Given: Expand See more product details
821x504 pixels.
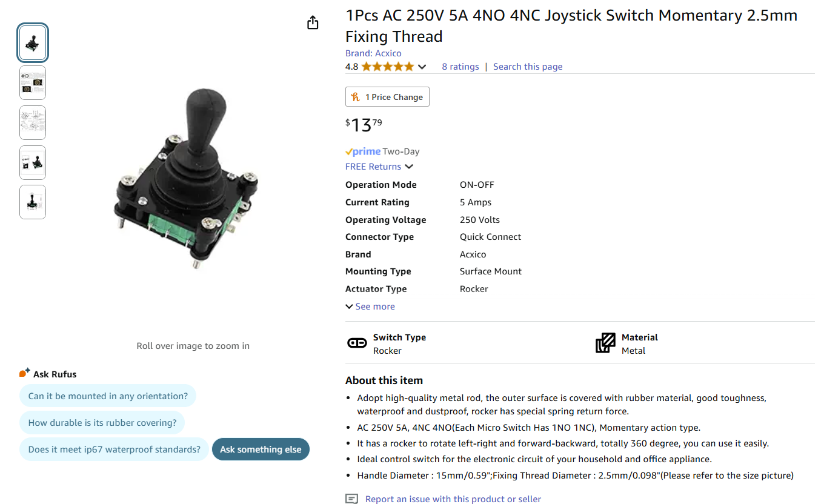Looking at the screenshot, I should 370,307.
